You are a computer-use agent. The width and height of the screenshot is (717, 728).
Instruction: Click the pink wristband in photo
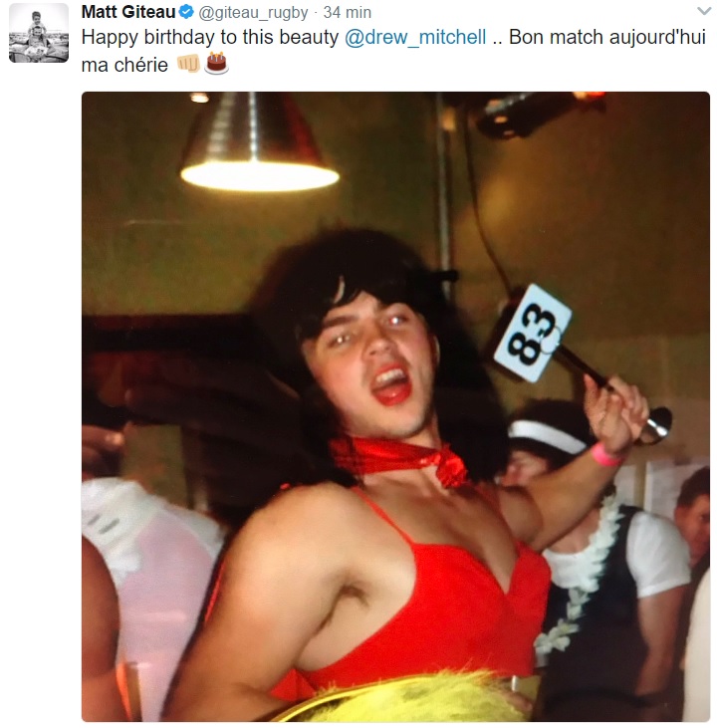[x=604, y=455]
